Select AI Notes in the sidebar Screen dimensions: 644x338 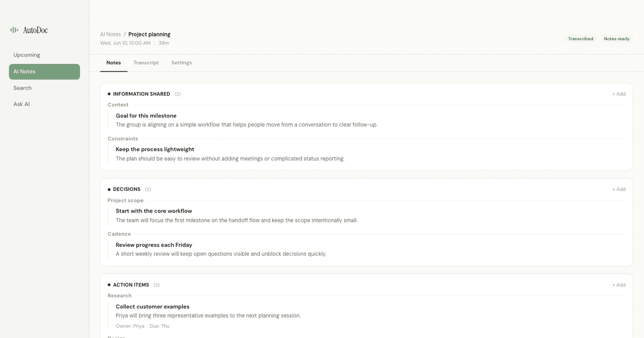coord(44,71)
